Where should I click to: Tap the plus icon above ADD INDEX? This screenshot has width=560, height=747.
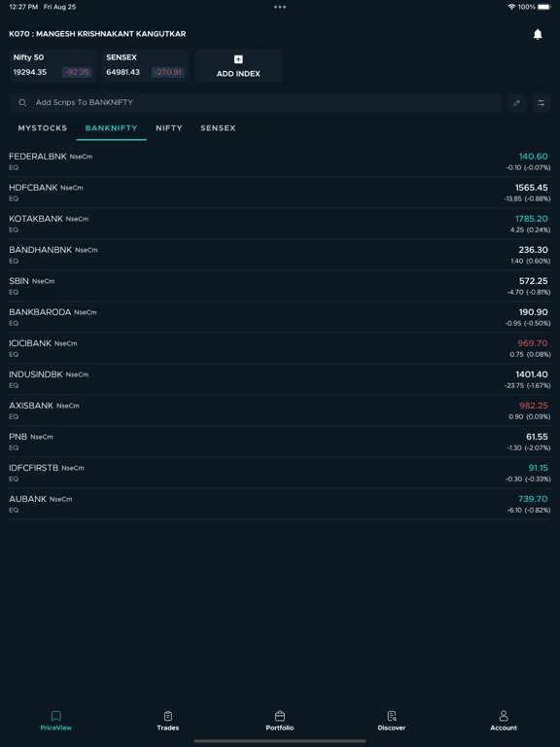point(238,59)
